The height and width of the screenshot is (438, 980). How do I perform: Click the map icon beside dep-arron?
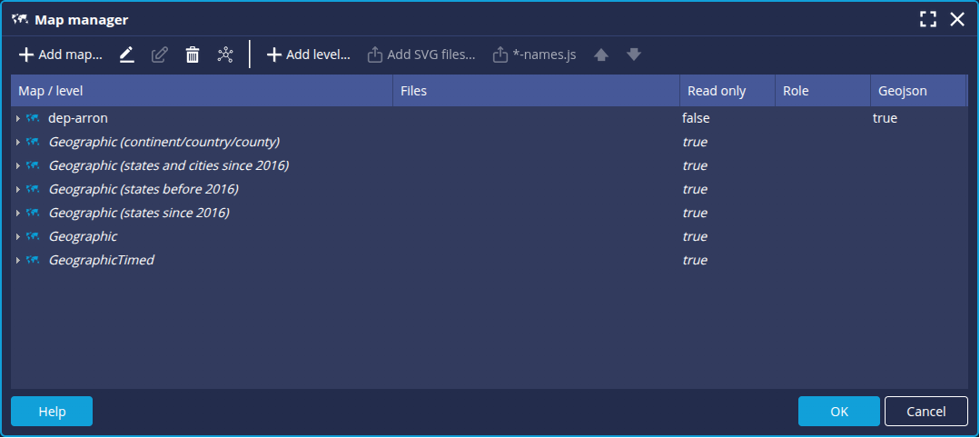click(33, 118)
